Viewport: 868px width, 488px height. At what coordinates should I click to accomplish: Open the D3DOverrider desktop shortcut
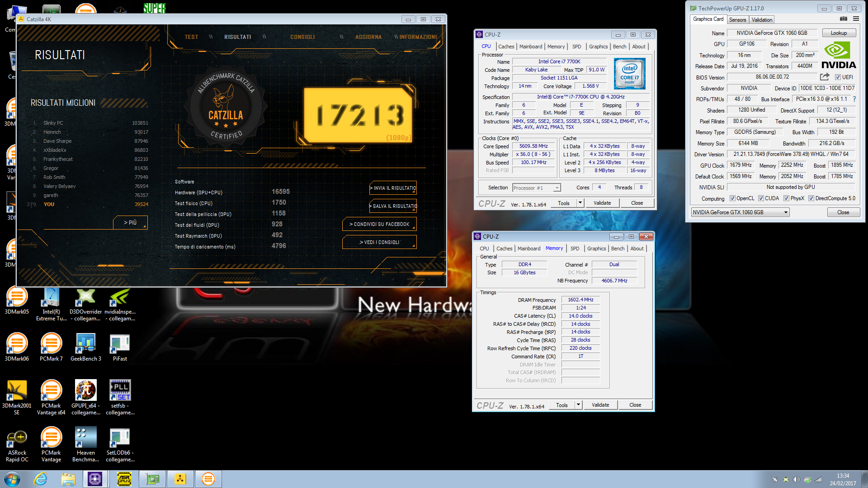tap(85, 304)
